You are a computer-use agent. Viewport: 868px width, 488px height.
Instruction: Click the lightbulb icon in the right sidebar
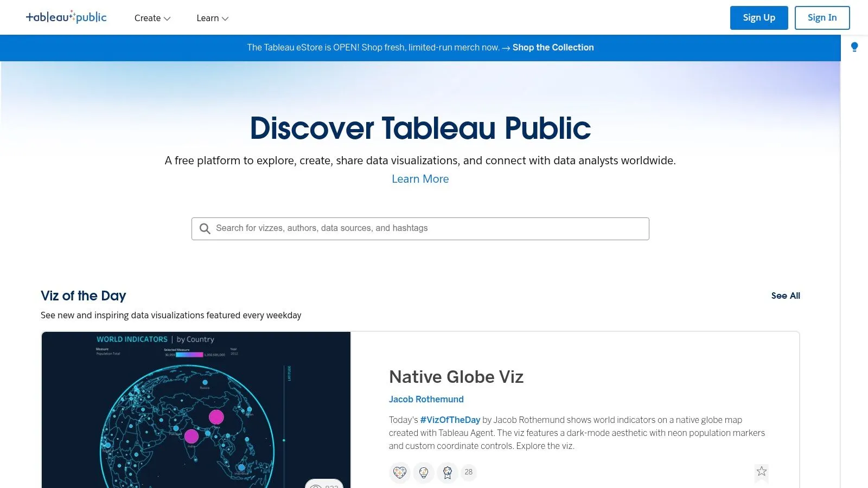854,47
